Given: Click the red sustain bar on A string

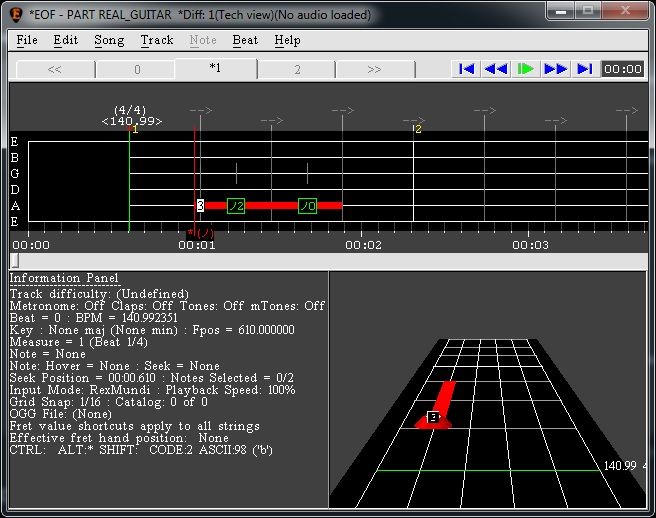Looking at the screenshot, I should [x=272, y=205].
